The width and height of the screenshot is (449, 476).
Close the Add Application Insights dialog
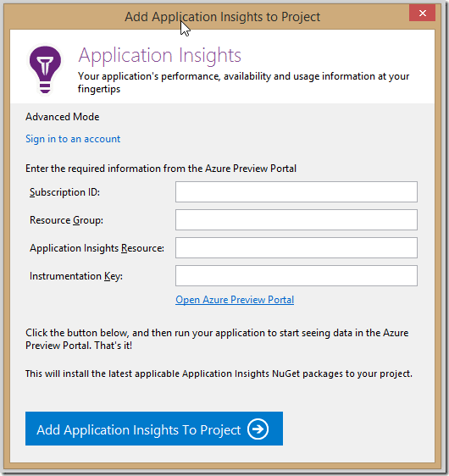422,13
